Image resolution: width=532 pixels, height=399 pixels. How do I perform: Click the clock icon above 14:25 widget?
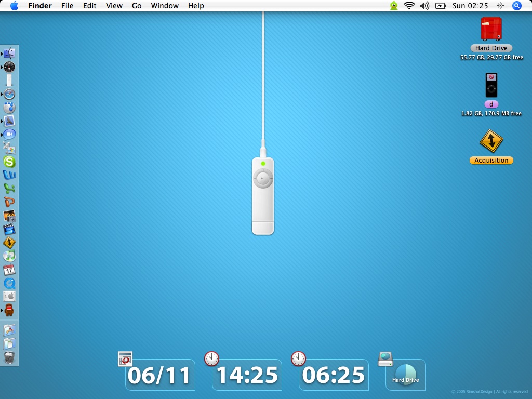pyautogui.click(x=211, y=358)
